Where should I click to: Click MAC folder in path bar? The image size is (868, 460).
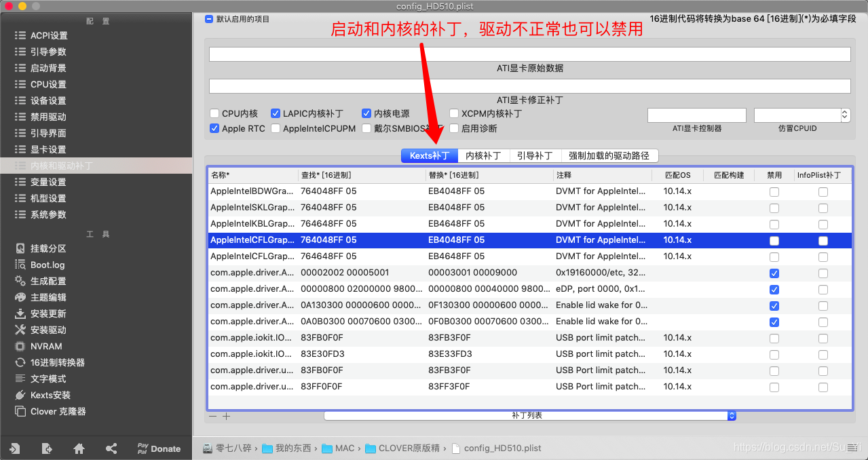click(x=338, y=448)
